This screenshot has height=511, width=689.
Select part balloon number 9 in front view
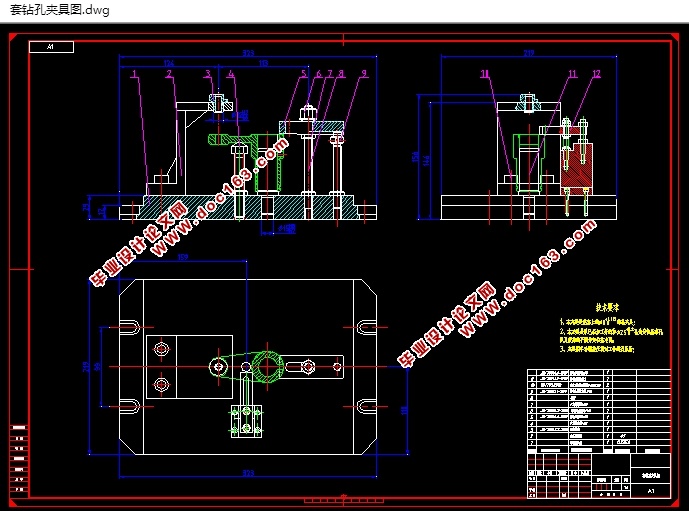(364, 74)
